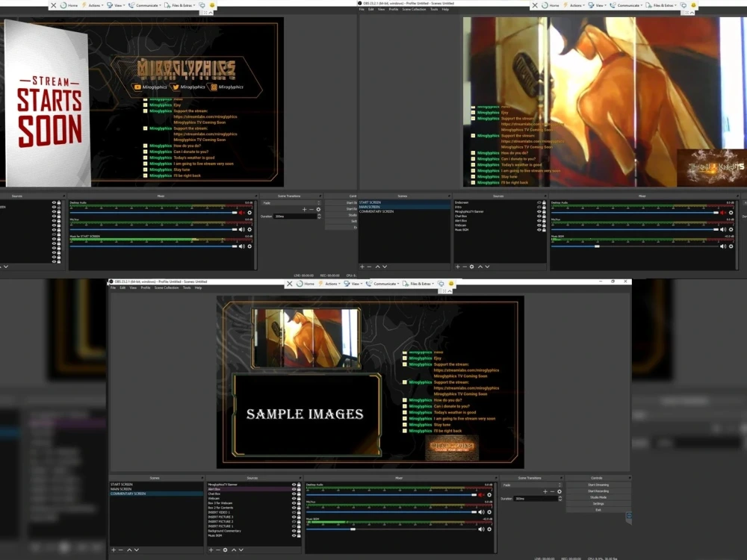Image resolution: width=747 pixels, height=560 pixels.
Task: Click Start Streaming in bottom OBS window
Action: click(598, 485)
